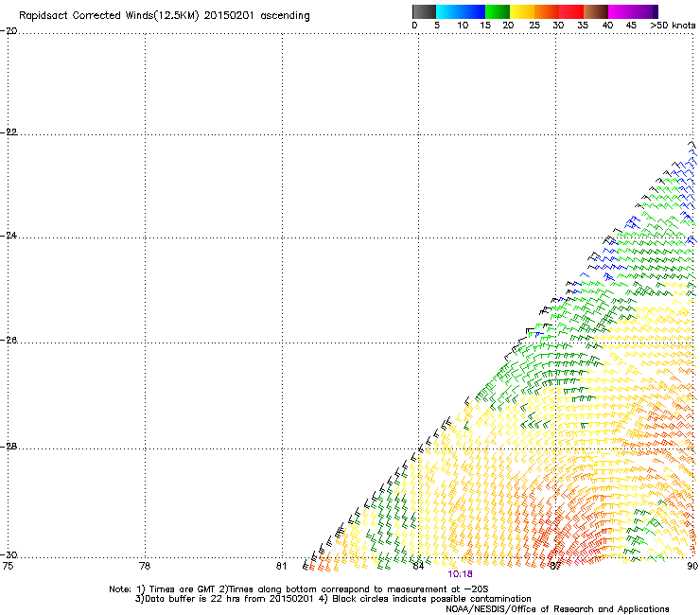Viewport: 700px width, 615px height.
Task: Click the yellow 20-25 knots legend color
Action: [x=522, y=11]
